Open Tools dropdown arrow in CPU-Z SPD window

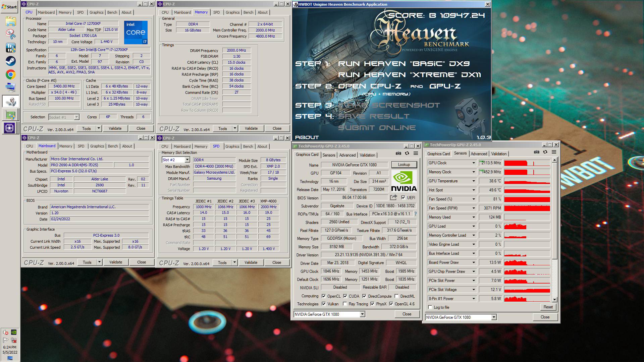234,262
